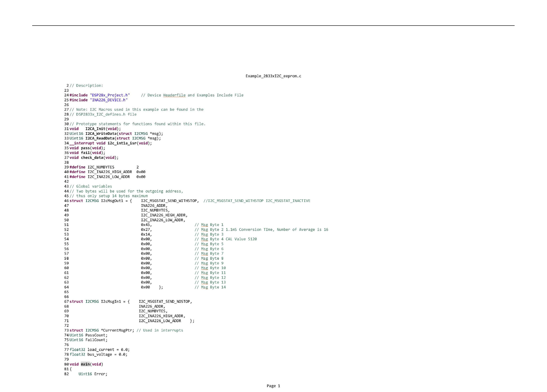Click the i2c_int1a_isr interrupt prototype
The height and width of the screenshot is (392, 547).
coord(122,143)
